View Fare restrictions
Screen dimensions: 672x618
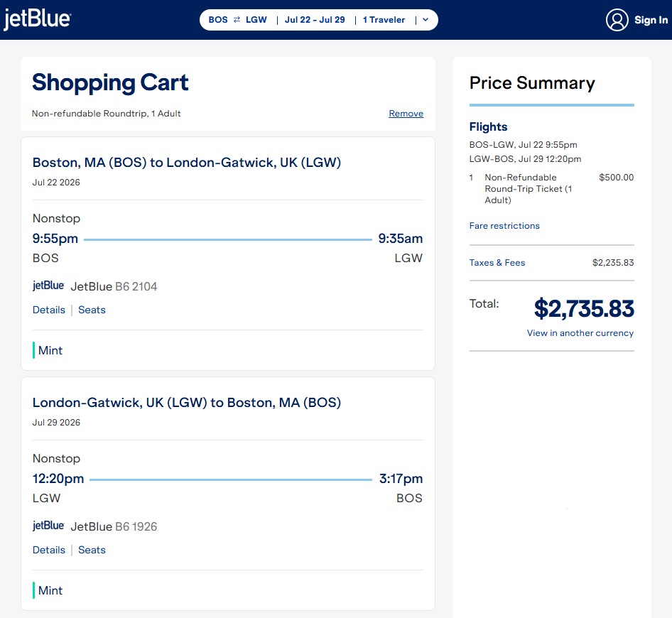click(x=504, y=226)
